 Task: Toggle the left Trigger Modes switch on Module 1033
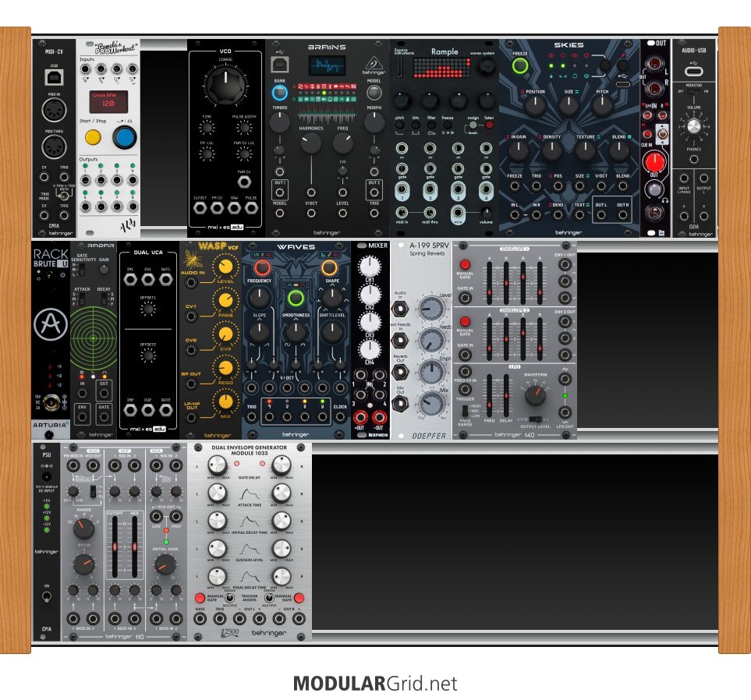pos(229,598)
